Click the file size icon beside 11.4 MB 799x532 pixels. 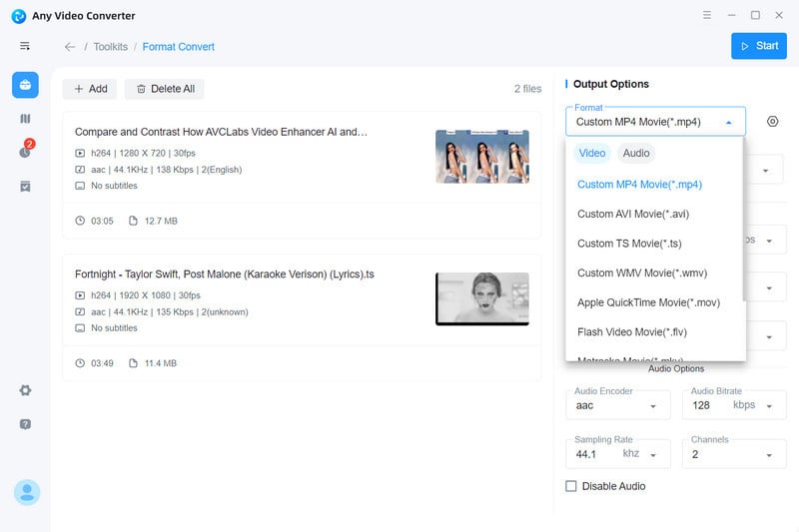pyautogui.click(x=133, y=363)
